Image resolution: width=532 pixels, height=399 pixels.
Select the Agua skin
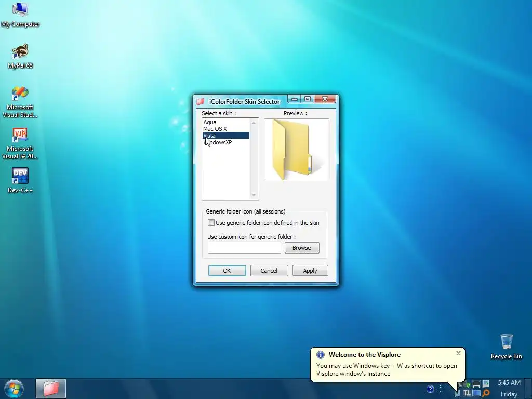(x=226, y=122)
